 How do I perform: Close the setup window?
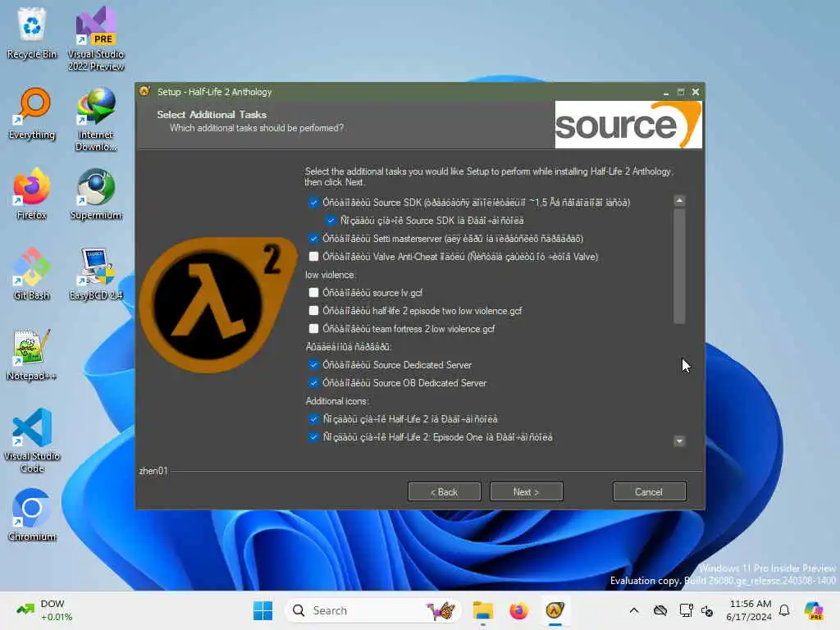696,92
